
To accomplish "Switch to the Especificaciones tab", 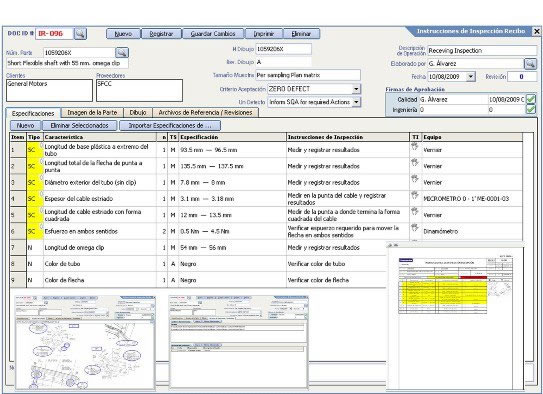I will [x=33, y=113].
